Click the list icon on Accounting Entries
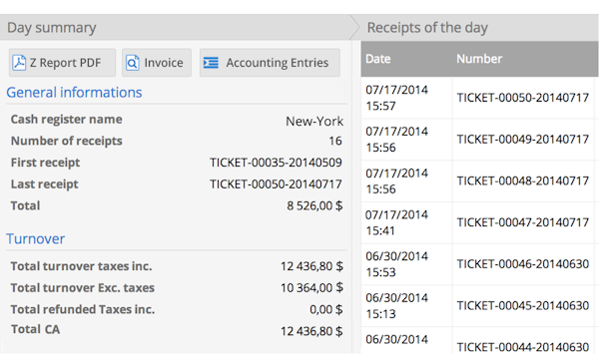Viewport: 599px width, 364px height. point(211,63)
